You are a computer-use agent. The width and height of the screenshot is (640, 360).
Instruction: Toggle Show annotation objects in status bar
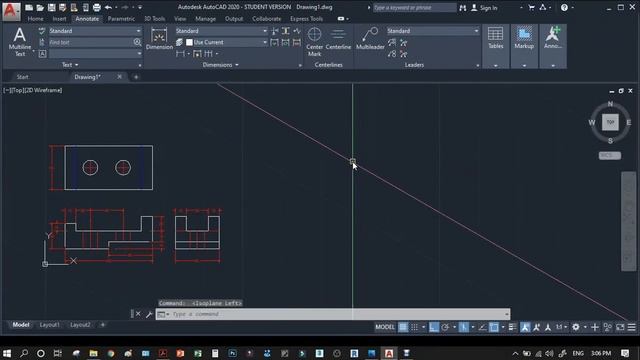tap(525, 327)
